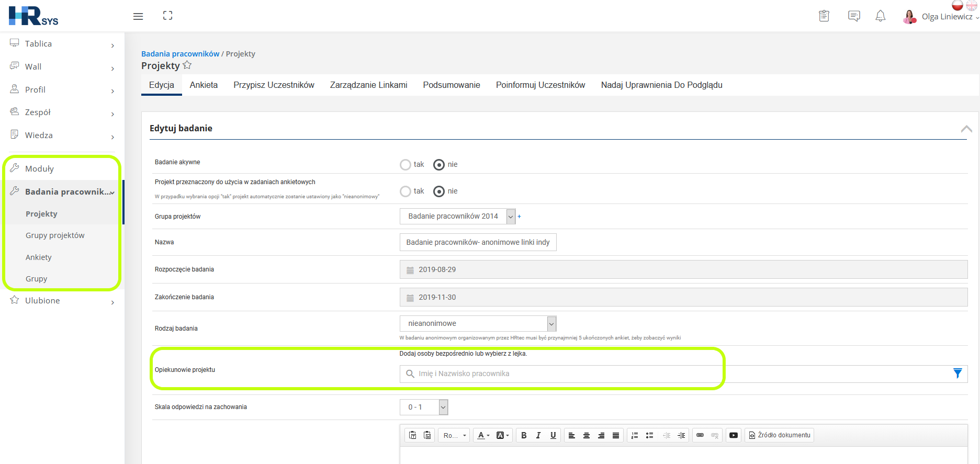
Task: Insert link in editor
Action: pyautogui.click(x=700, y=435)
